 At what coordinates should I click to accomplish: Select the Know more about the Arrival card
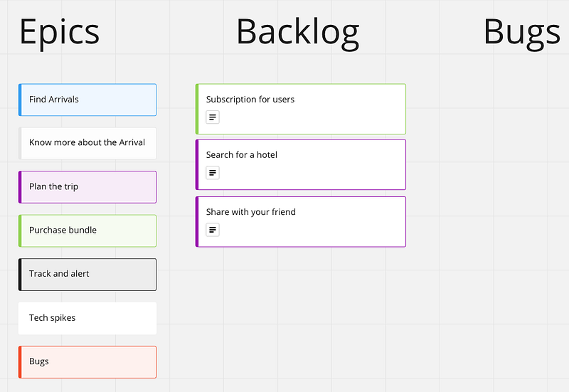tap(87, 143)
